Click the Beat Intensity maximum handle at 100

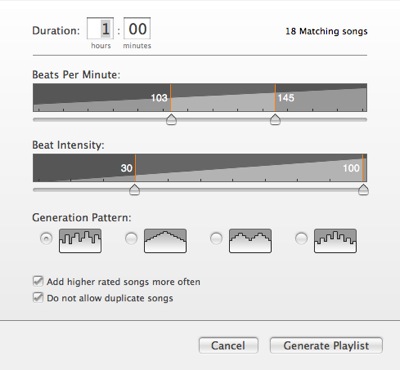click(363, 190)
